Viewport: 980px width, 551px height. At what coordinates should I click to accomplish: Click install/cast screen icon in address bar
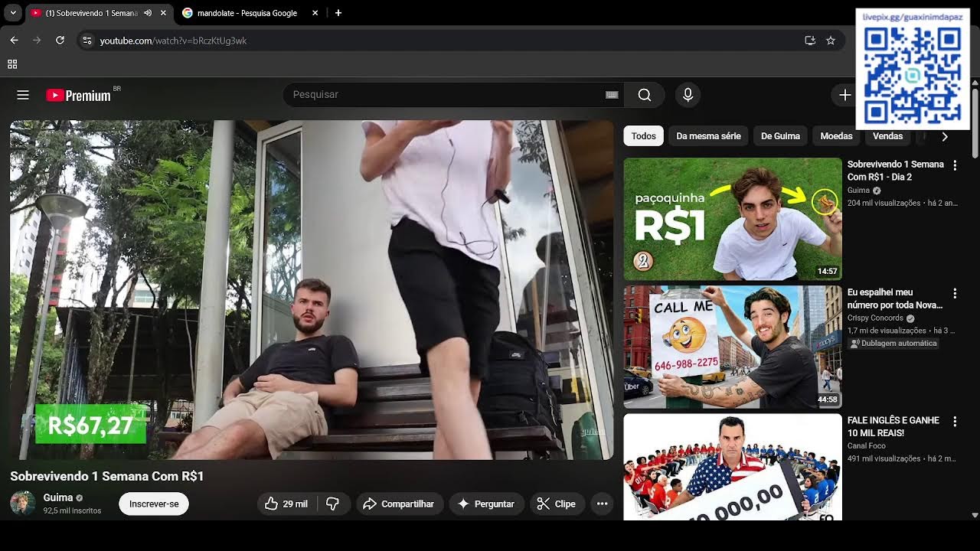click(x=810, y=41)
